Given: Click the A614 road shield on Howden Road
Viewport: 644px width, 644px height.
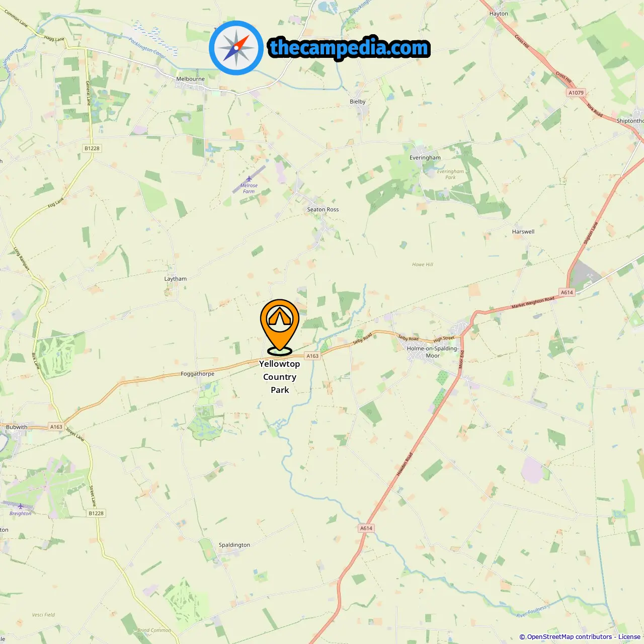Looking at the screenshot, I should point(366,528).
